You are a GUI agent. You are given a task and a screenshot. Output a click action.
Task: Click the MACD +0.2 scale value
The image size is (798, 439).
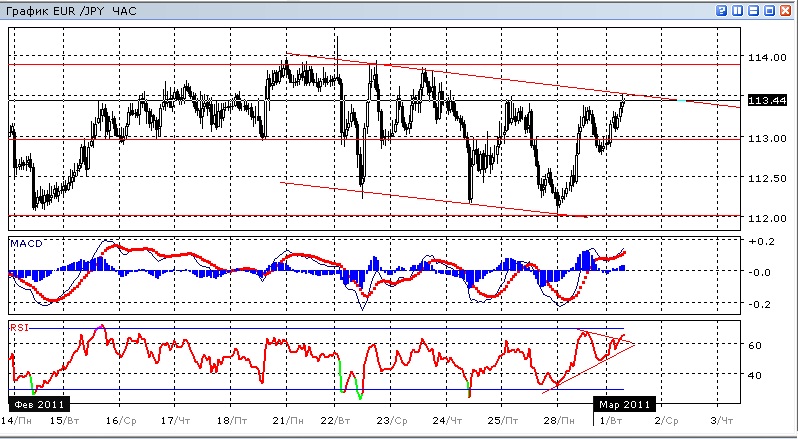761,241
